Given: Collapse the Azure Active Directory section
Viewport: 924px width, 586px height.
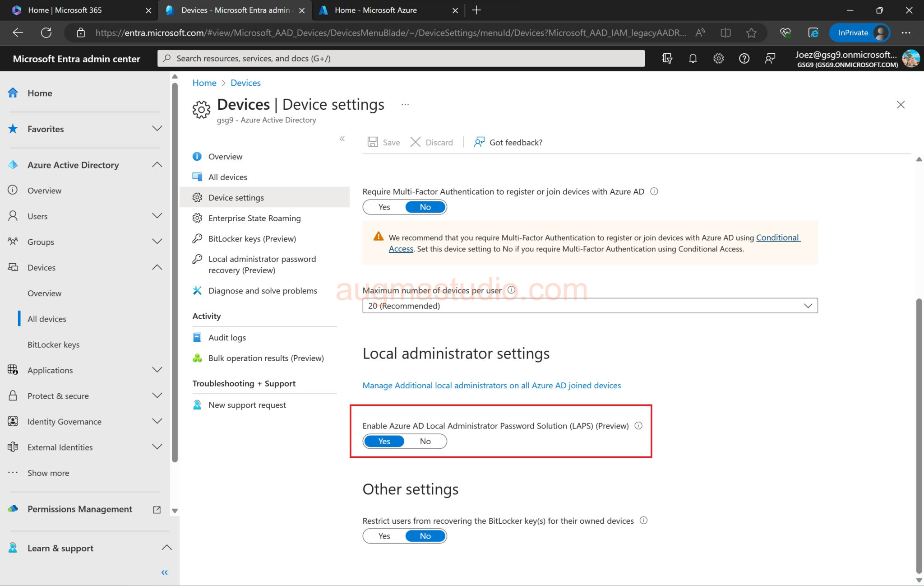Looking at the screenshot, I should point(157,164).
